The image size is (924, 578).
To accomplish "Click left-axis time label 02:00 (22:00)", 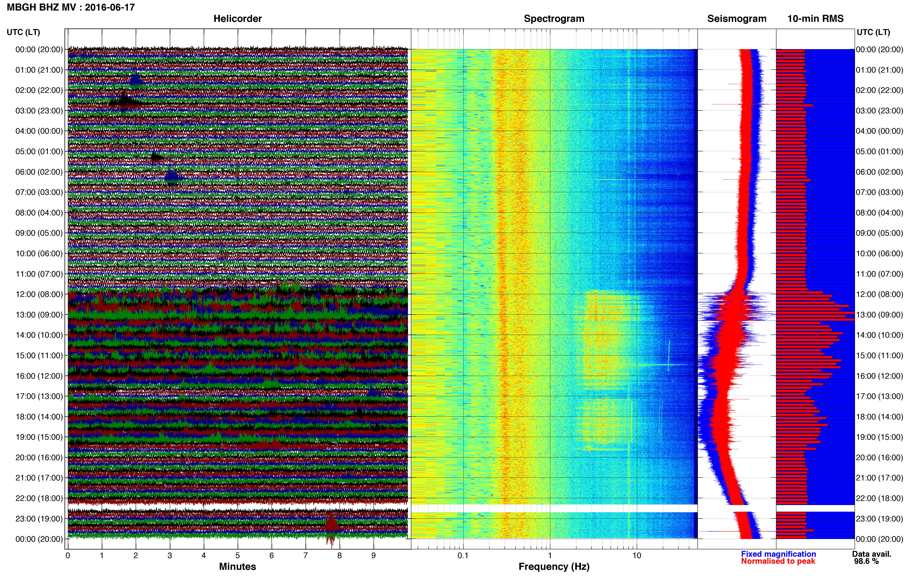I will point(39,90).
